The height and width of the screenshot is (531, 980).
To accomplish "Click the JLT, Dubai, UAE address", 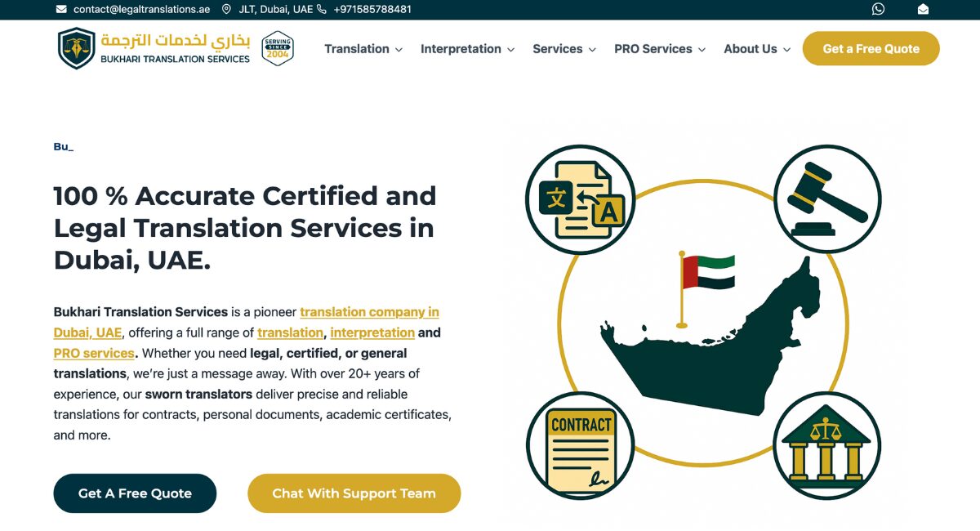I will [x=276, y=9].
